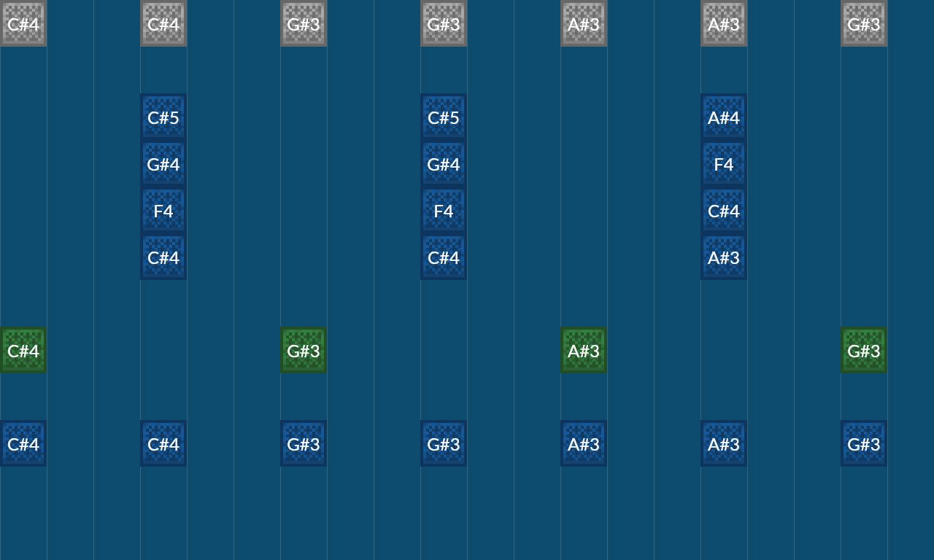
Task: Select gray C#4 block above green C#4
Action: [x=23, y=23]
